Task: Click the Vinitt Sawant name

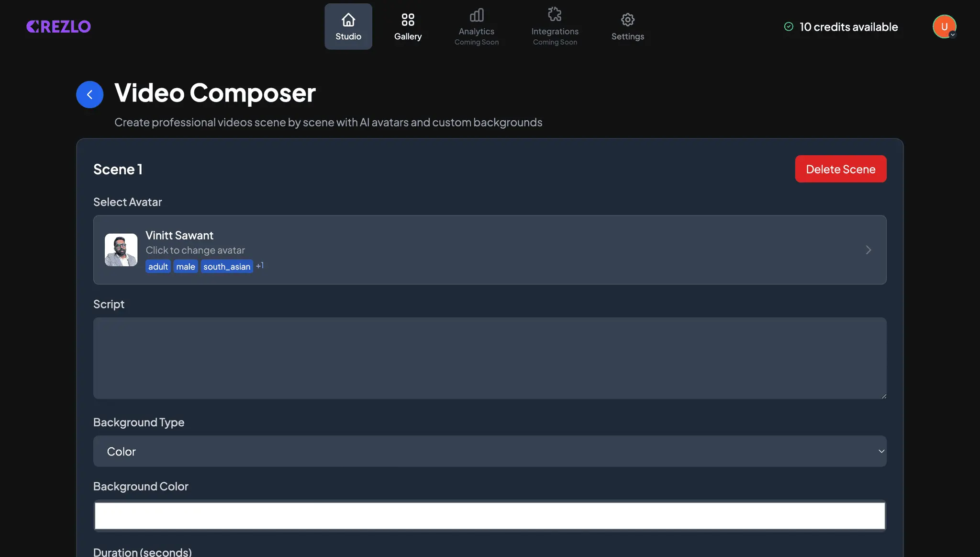Action: 179,235
